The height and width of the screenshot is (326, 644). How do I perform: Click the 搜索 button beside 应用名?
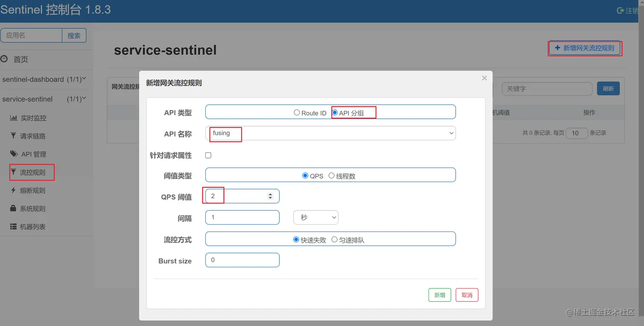74,35
